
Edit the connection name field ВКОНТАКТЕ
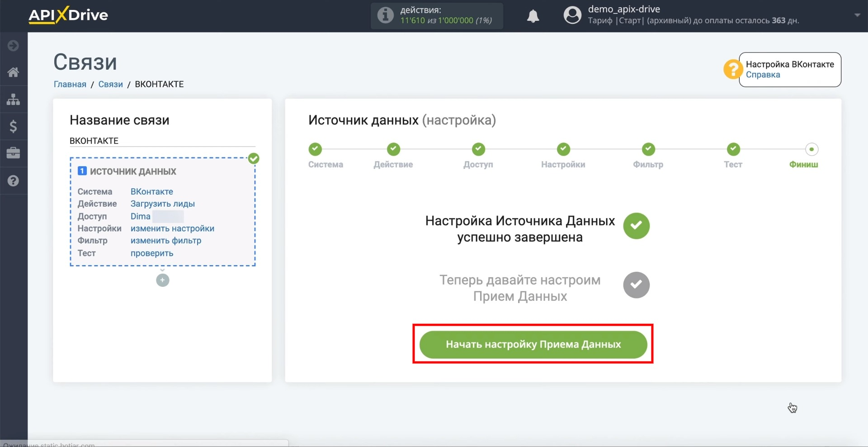[162, 141]
